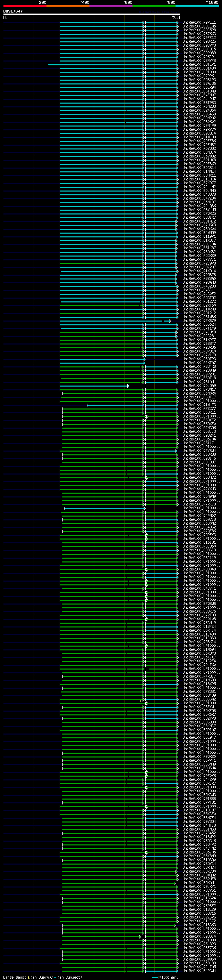Click the short cyan bar of UniRef100_Q0JDA9
Image resolution: width=222 pixels, height=980 pixels.
point(94,386)
